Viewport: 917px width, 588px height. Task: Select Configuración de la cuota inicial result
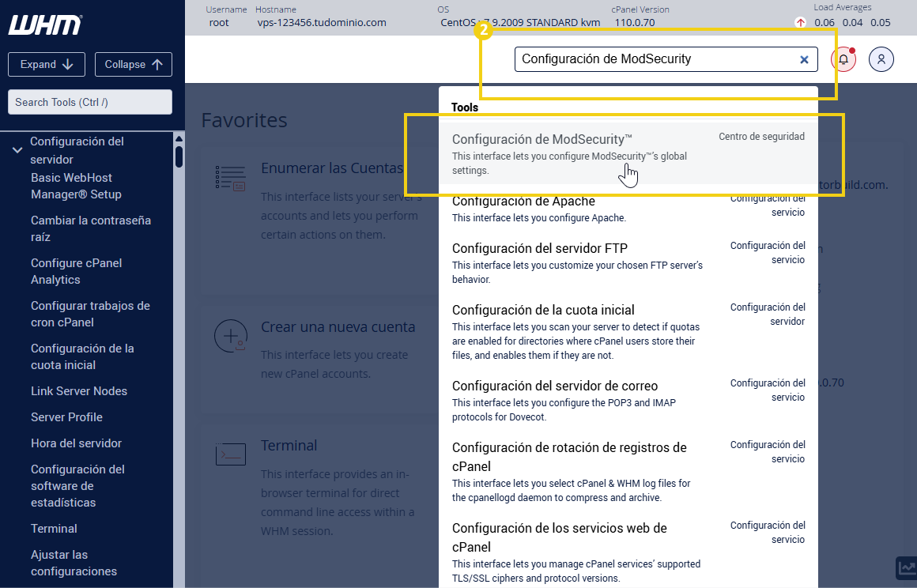[628, 332]
